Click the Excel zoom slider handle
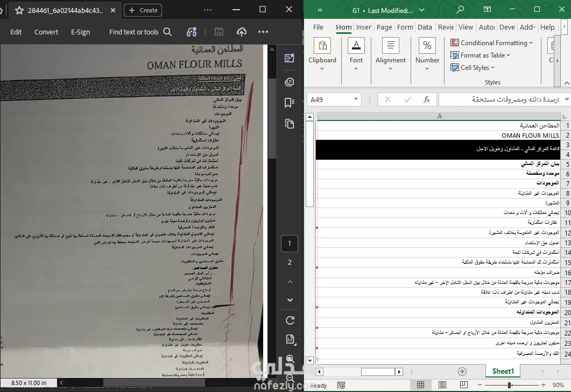 point(510,384)
